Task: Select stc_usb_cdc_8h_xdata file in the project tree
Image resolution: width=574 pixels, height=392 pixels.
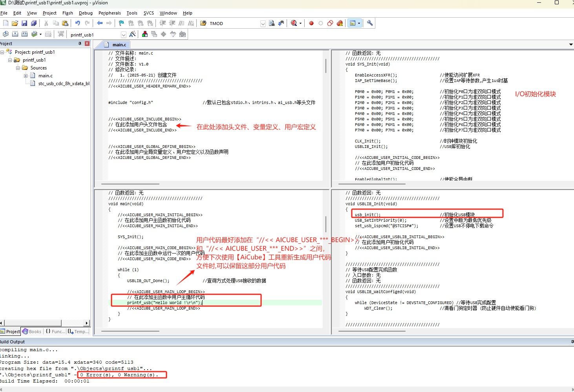Action: 60,84
